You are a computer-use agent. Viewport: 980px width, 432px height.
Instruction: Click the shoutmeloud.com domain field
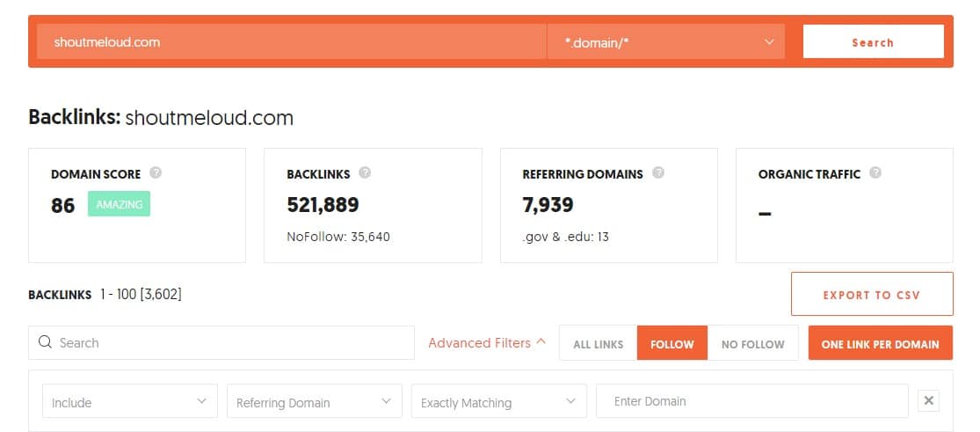point(291,42)
